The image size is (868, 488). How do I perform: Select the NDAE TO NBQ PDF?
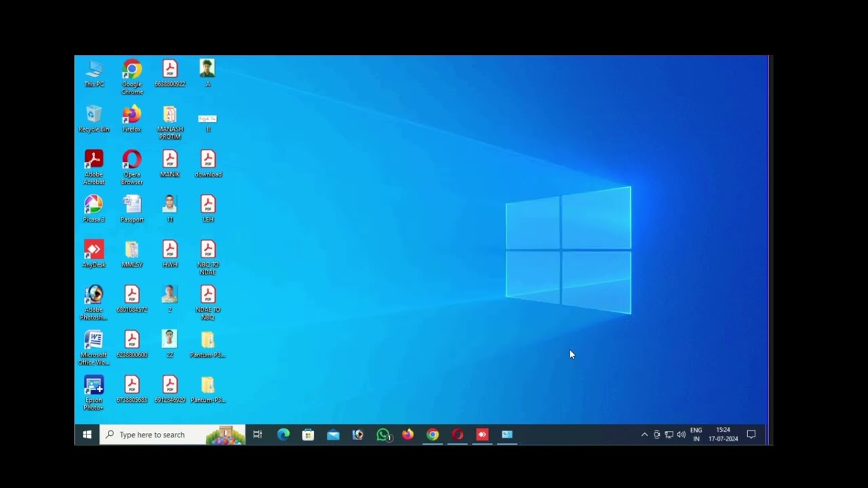(x=208, y=303)
